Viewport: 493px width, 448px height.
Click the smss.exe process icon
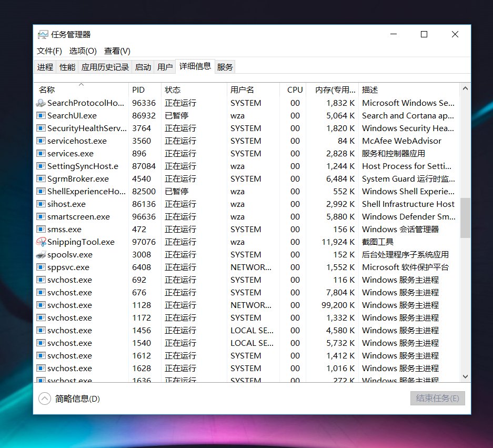pyautogui.click(x=41, y=229)
